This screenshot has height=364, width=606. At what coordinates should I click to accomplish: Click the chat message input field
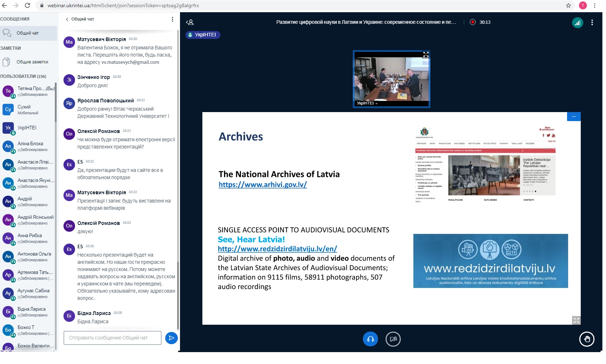112,338
